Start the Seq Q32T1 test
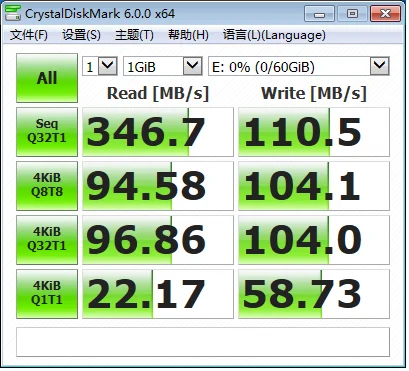Image resolution: width=409 pixels, height=371 pixels. (47, 132)
